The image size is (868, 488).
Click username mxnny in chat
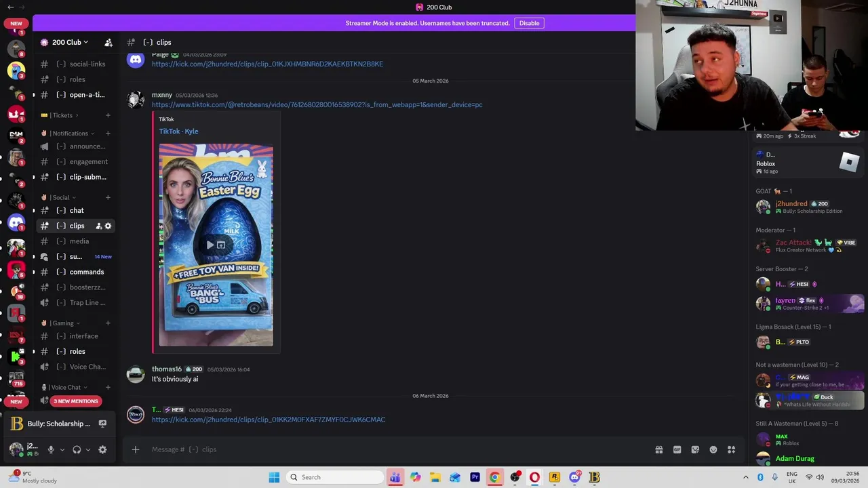(x=162, y=95)
